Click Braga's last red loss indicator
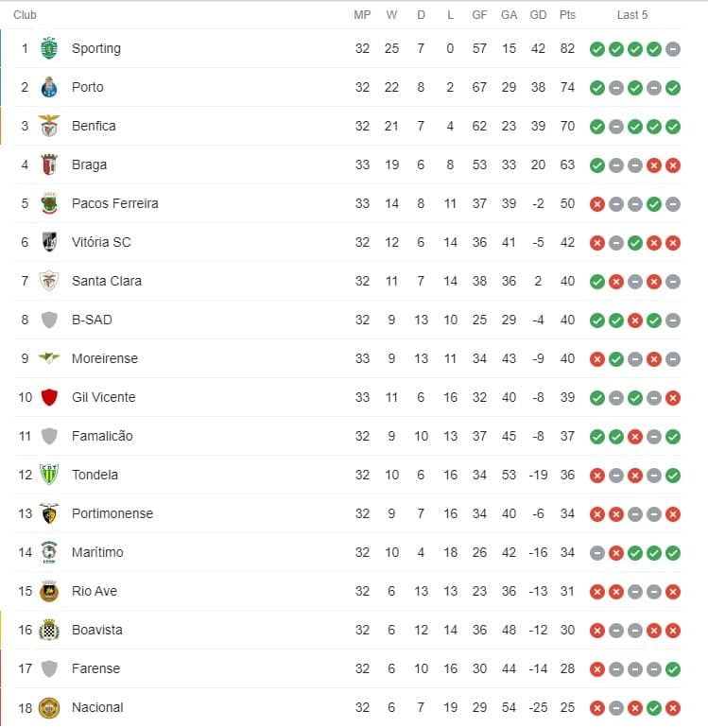 673,165
